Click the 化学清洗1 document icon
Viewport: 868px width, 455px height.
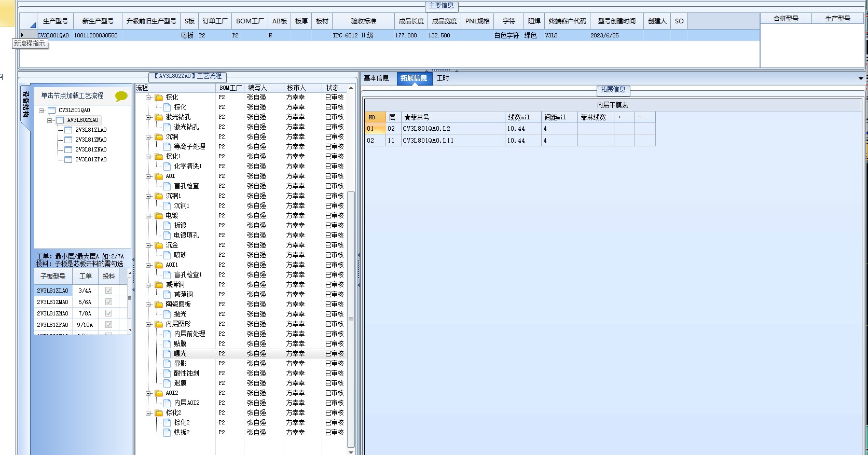(167, 167)
